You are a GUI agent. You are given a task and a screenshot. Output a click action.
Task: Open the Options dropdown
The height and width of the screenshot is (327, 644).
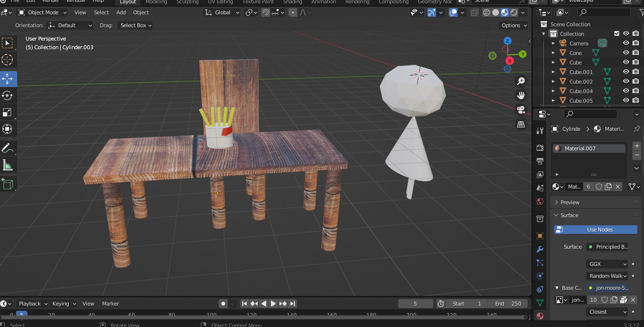coord(514,25)
